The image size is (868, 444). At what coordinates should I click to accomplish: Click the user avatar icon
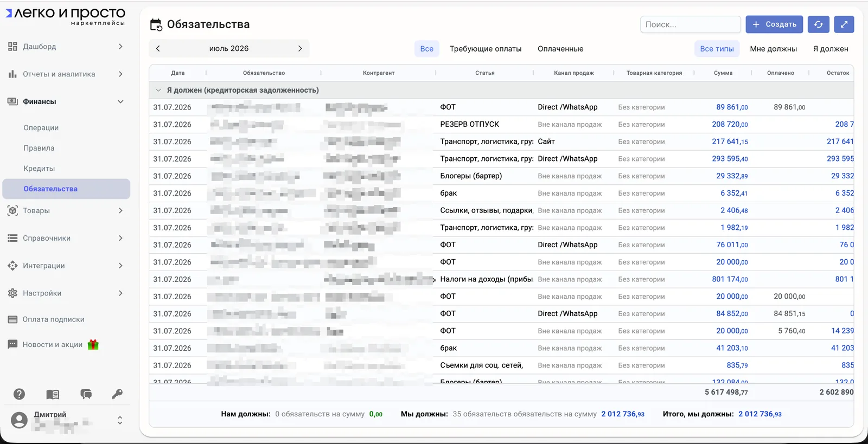[x=20, y=420]
